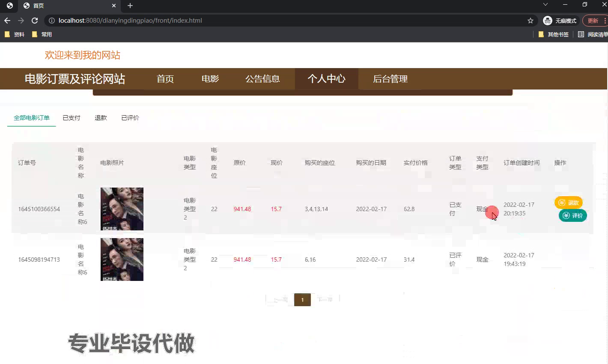The image size is (608, 364).
Task: Switch to the 已评价 orders tab
Action: click(x=130, y=118)
